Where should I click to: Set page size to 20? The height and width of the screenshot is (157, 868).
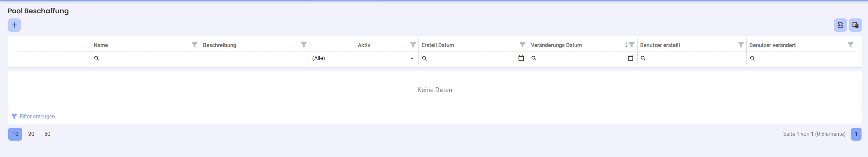point(31,134)
